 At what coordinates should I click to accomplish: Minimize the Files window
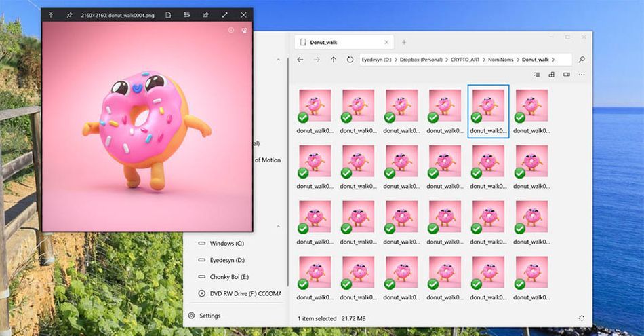click(x=550, y=37)
